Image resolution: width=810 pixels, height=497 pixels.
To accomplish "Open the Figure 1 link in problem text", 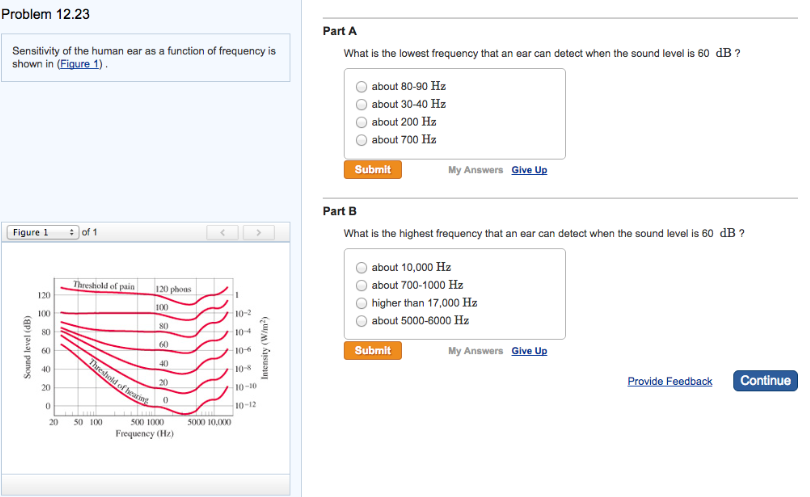I will tap(81, 64).
